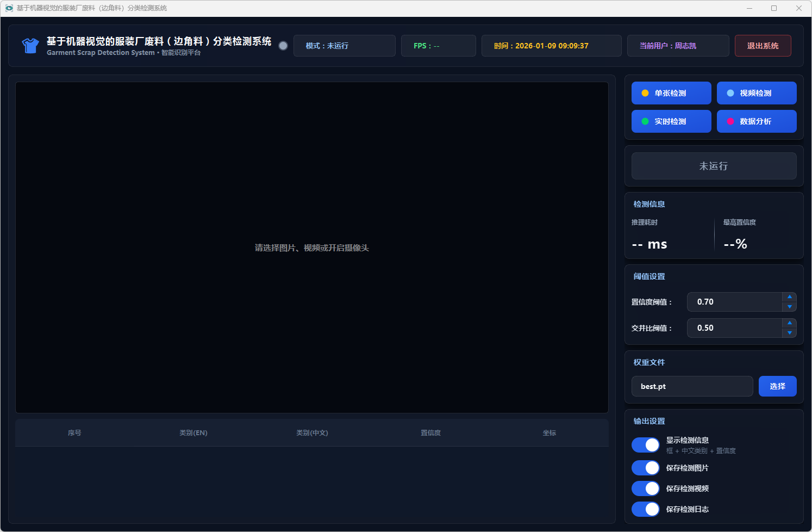Open data analysis (数据分析)
The image size is (812, 532).
[756, 121]
